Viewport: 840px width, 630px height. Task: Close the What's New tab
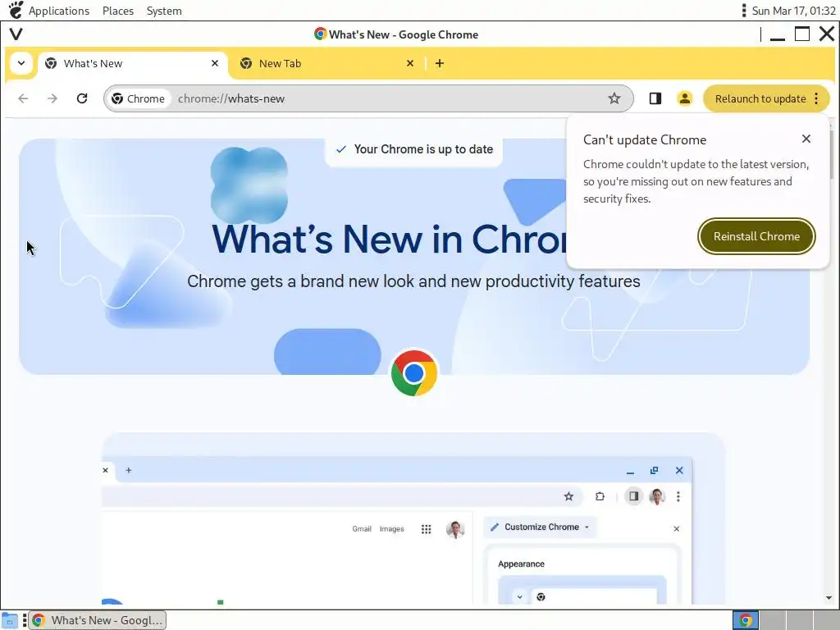[x=215, y=63]
